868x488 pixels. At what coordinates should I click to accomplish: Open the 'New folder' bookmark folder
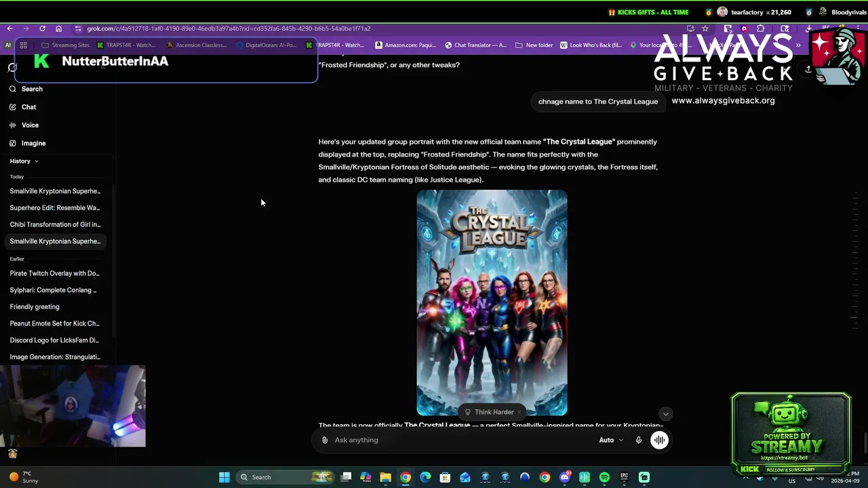(x=534, y=45)
